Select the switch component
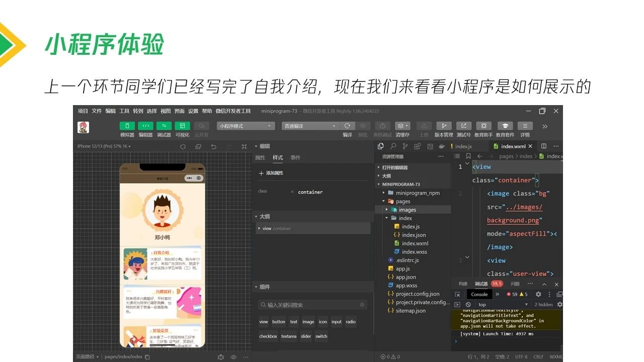This screenshot has height=362, width=644. pos(321,336)
